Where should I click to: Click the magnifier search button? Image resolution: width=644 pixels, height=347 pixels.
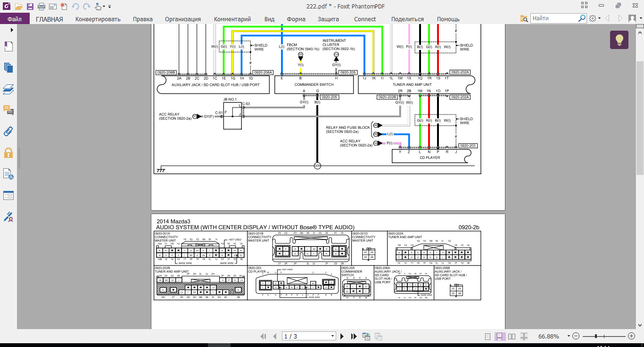tap(582, 18)
